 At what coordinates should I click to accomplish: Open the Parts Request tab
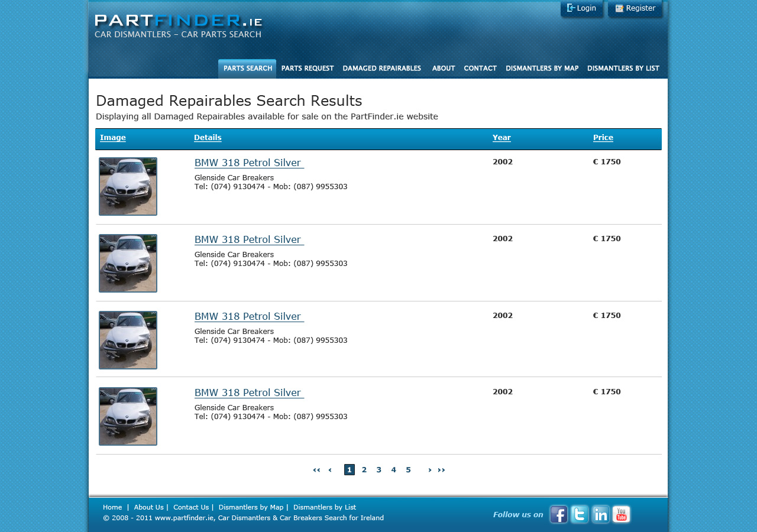coord(308,69)
